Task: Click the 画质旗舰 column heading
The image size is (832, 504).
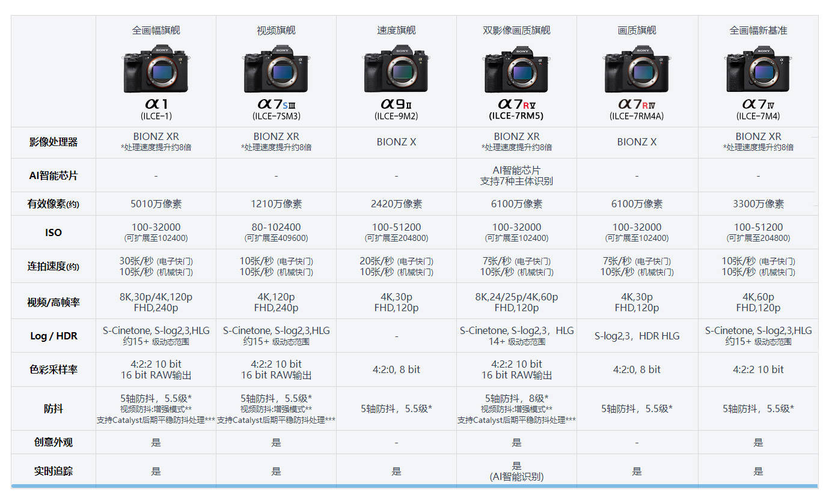Action: tap(637, 30)
